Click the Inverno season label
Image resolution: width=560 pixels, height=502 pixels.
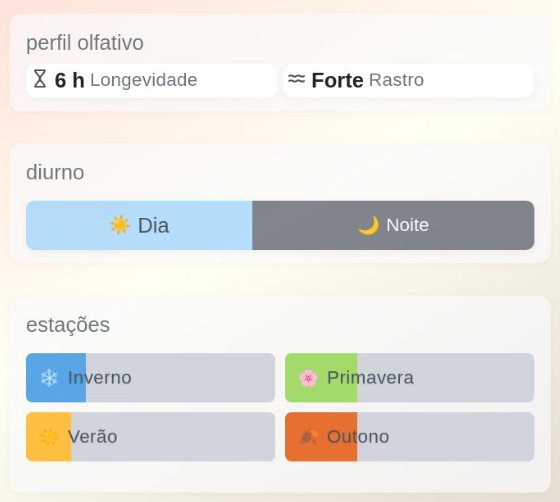100,377
